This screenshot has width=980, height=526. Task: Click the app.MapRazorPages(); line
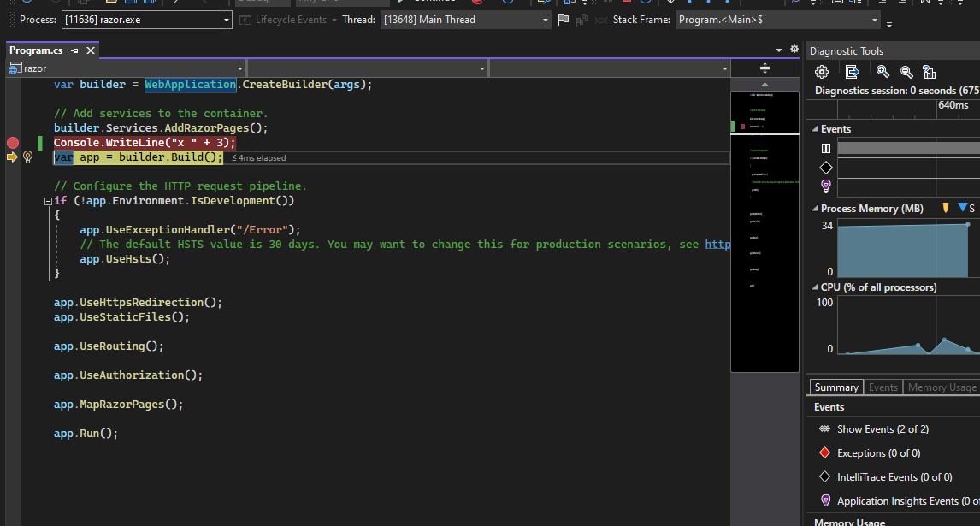tap(118, 404)
